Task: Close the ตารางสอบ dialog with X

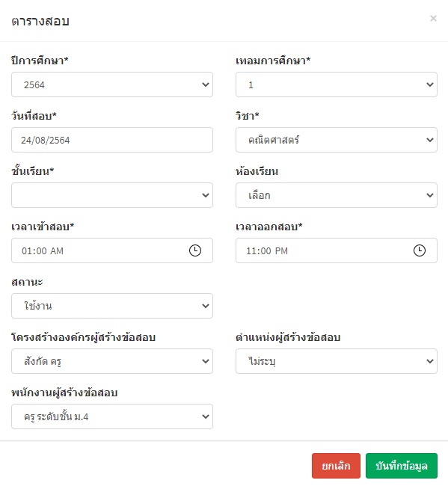Action: pos(433,19)
